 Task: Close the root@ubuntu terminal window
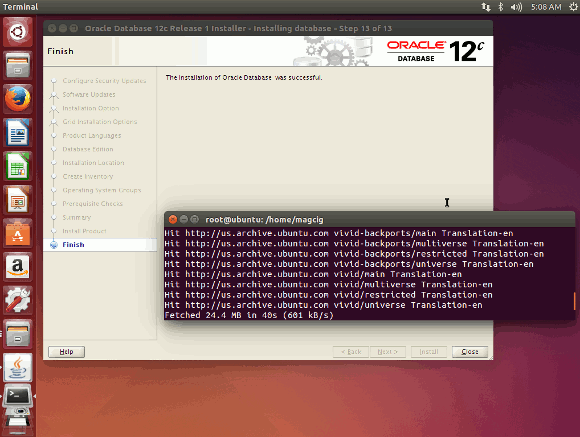pyautogui.click(x=172, y=219)
